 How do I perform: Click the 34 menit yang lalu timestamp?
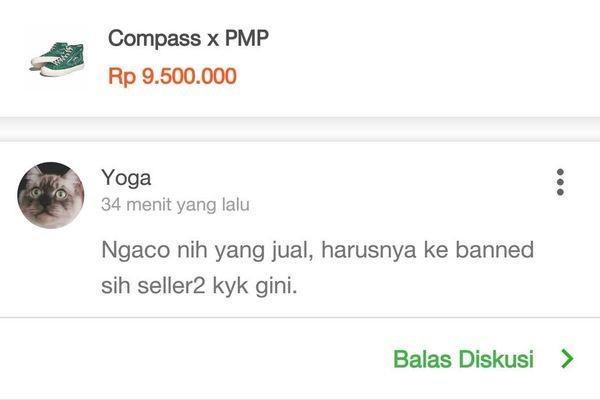point(175,205)
